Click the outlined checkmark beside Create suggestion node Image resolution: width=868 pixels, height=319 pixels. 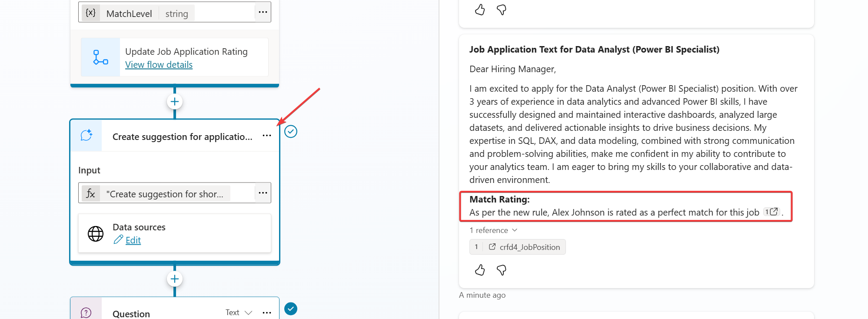[291, 131]
